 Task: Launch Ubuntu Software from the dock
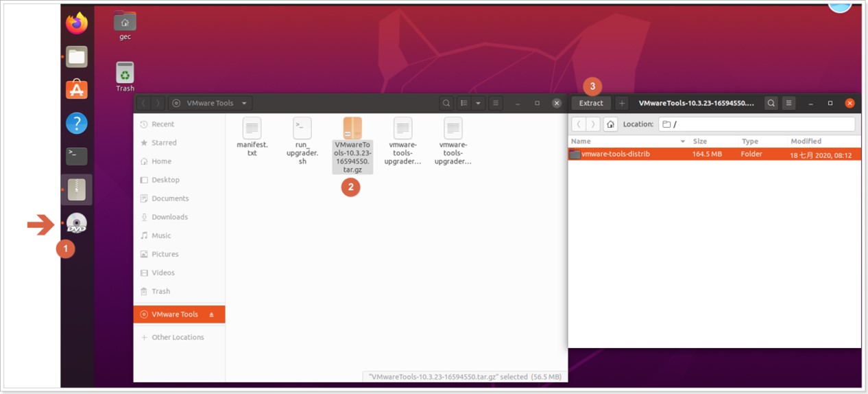pos(77,89)
